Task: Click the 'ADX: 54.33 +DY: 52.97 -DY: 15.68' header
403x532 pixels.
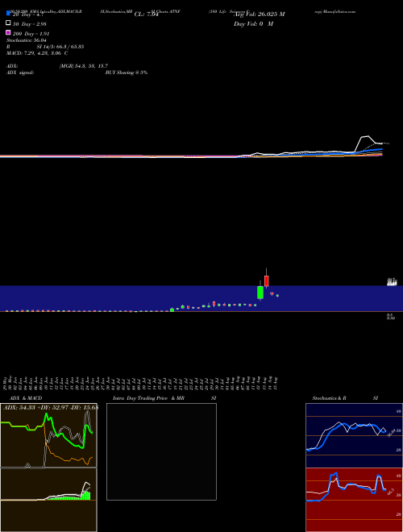Action: tap(51, 407)
